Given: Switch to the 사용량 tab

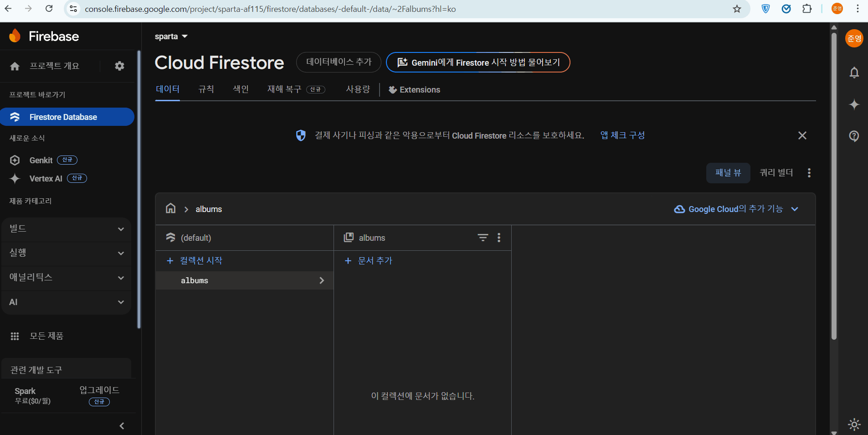Looking at the screenshot, I should [358, 89].
